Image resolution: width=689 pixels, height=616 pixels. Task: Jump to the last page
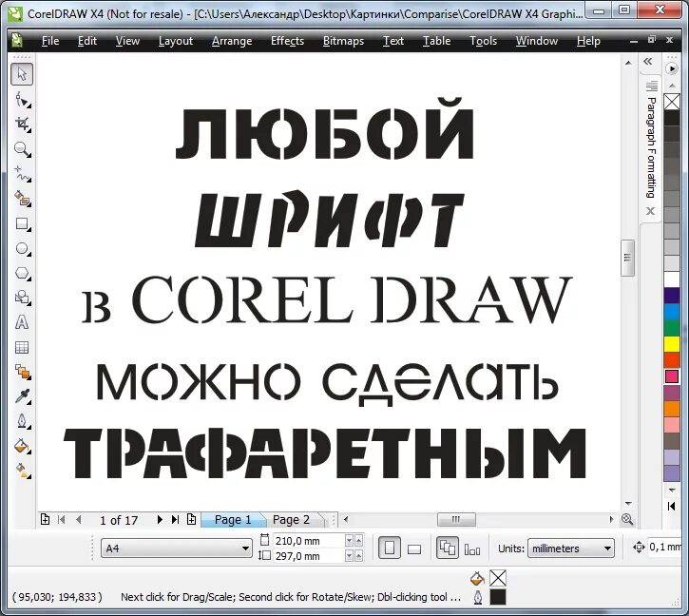[175, 520]
